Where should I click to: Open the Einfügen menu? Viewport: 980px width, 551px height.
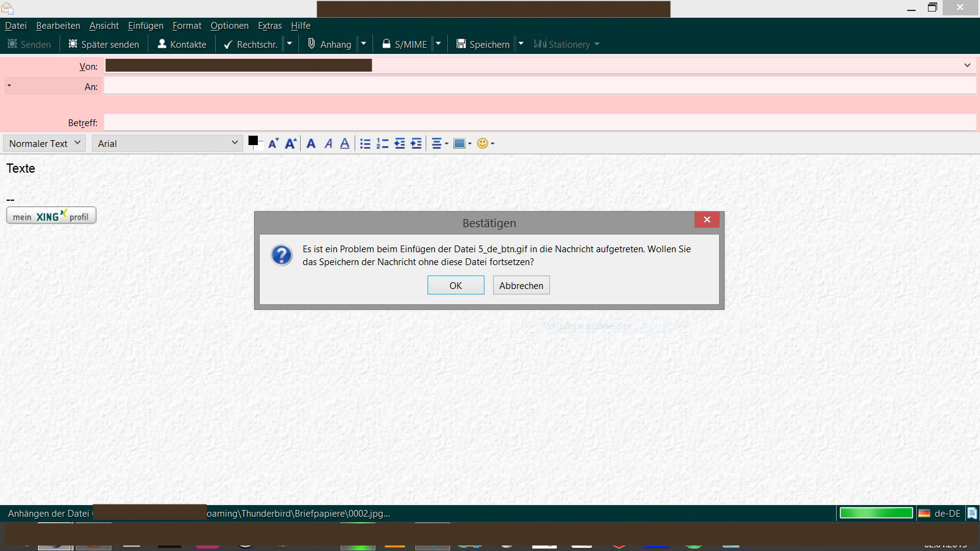[145, 26]
